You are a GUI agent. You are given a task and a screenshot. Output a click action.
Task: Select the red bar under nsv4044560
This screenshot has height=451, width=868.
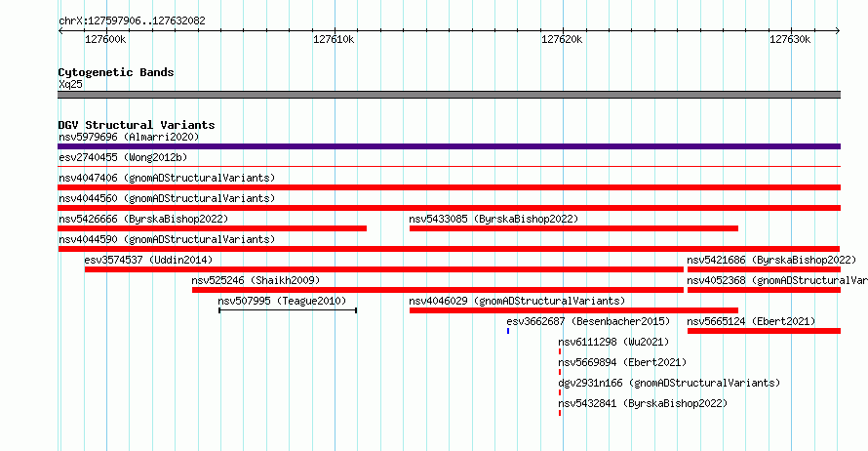(x=449, y=208)
